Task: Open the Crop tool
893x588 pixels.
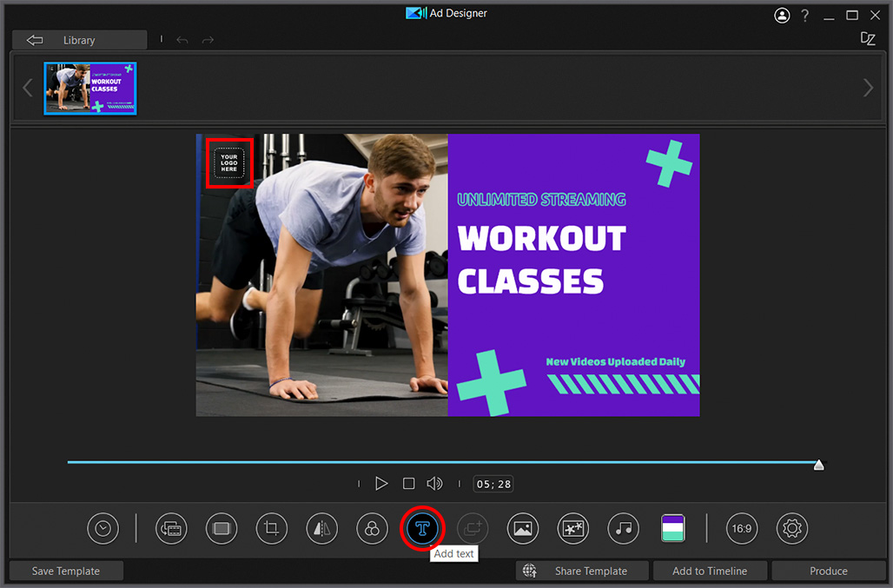Action: (271, 528)
